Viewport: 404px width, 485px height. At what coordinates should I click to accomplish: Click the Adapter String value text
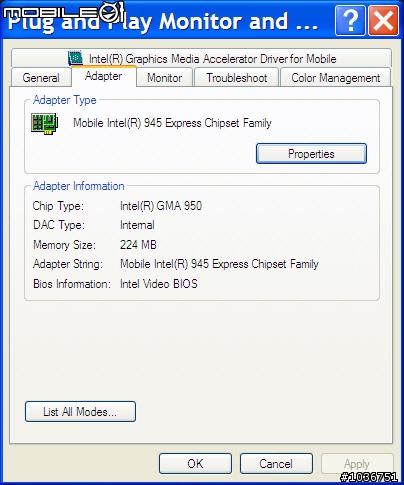[x=219, y=264]
